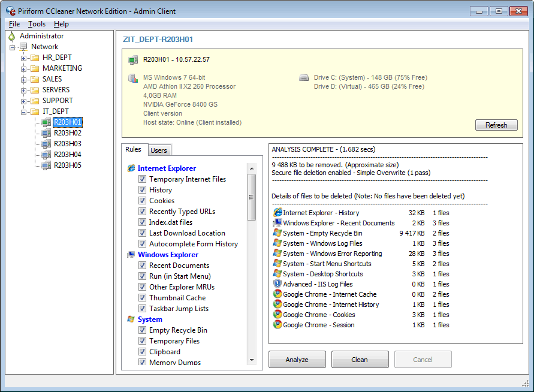The width and height of the screenshot is (534, 392).
Task: Select R203H04 in the network tree
Action: [68, 155]
